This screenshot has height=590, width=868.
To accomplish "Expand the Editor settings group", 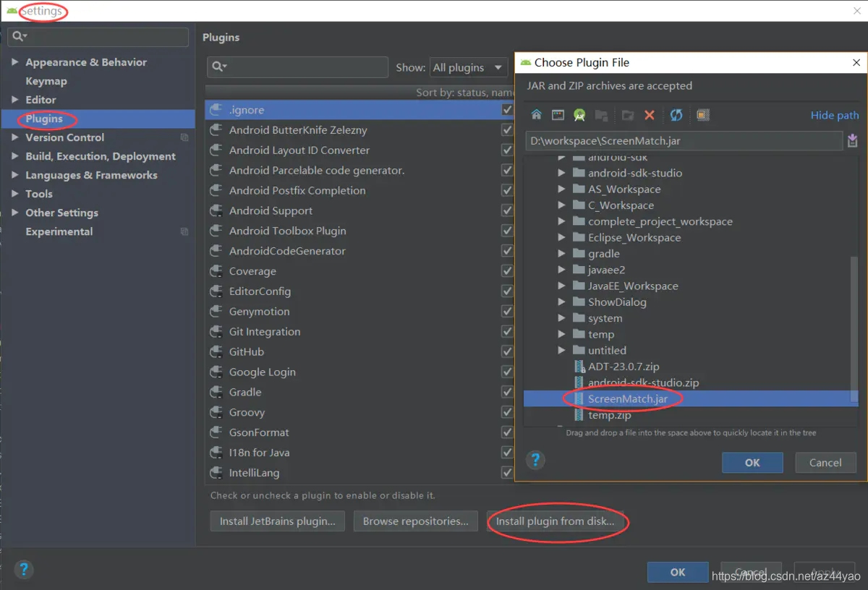I will click(15, 100).
